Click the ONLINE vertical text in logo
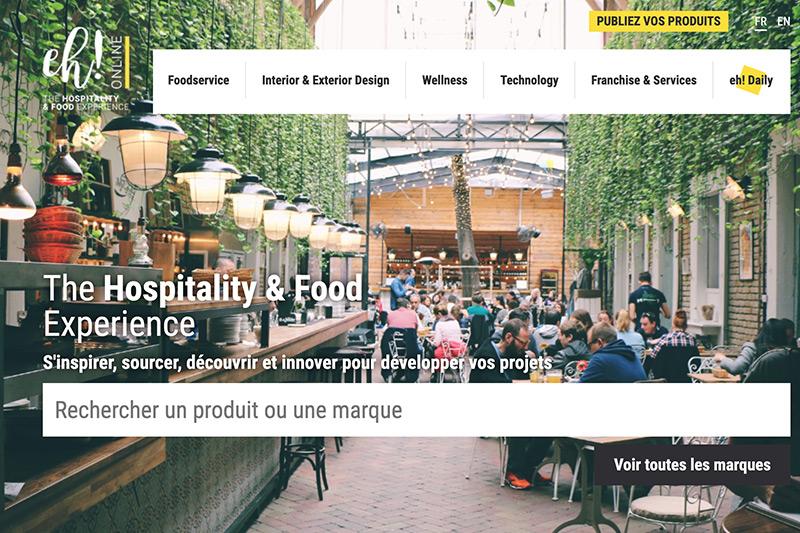Screen dimensions: 800x533 point(117,62)
